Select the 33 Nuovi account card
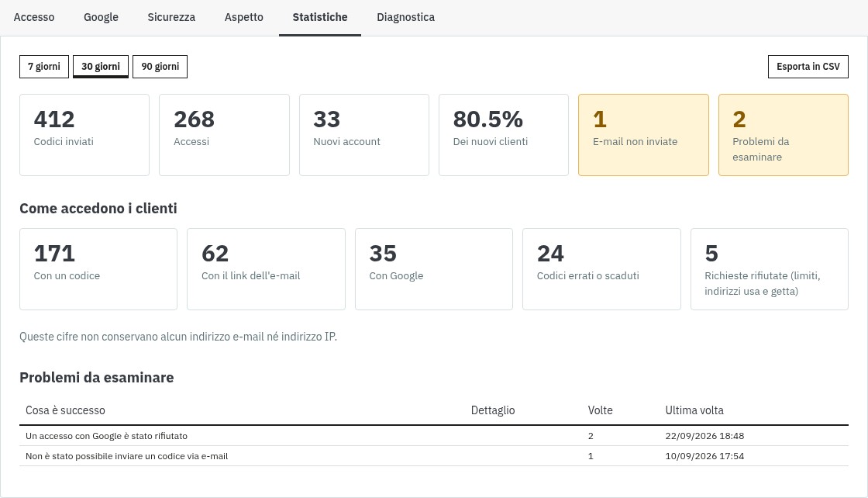 (x=363, y=135)
